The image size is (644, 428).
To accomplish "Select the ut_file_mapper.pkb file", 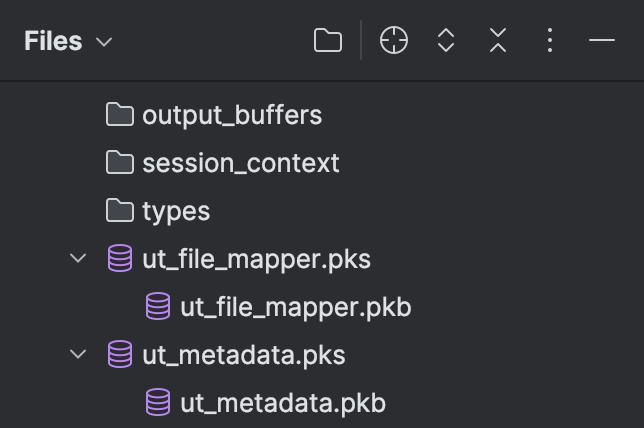I will tap(278, 307).
